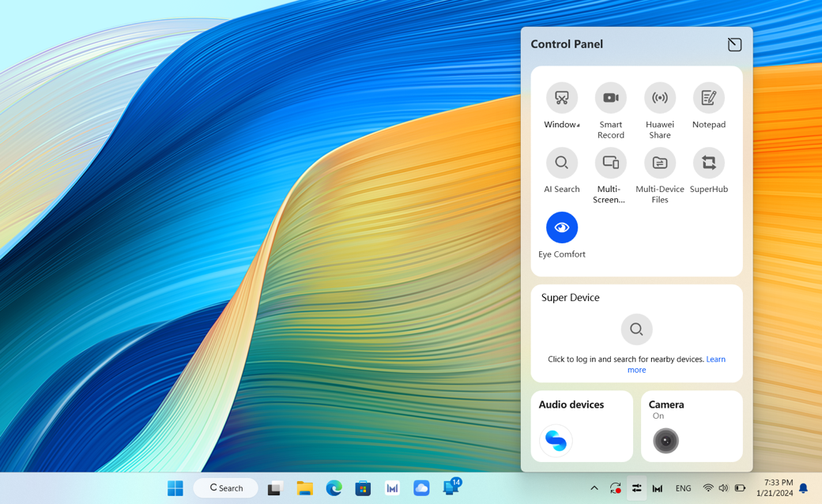822x504 pixels.
Task: Start Smart Record
Action: coord(611,98)
